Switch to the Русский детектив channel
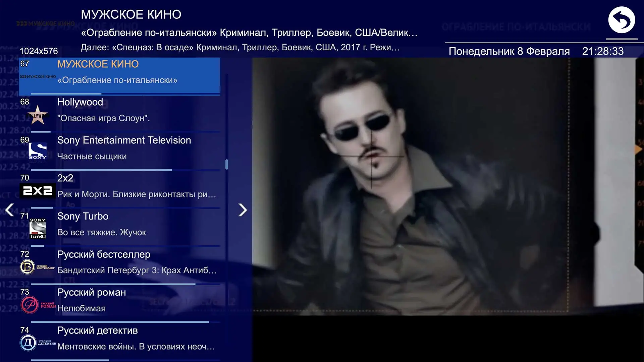 pyautogui.click(x=98, y=330)
